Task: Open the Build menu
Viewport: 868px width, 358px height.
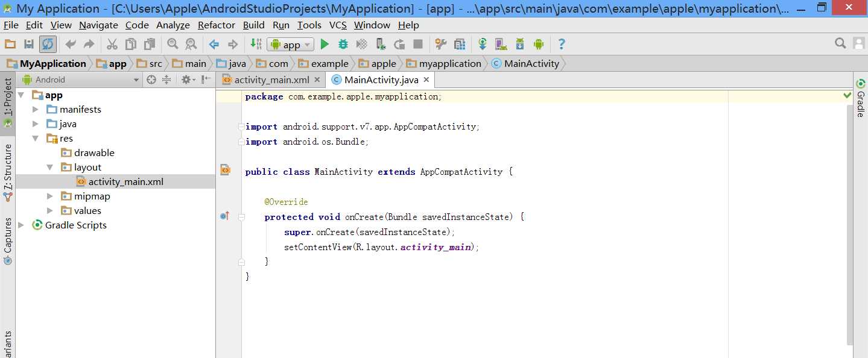Action: 254,25
